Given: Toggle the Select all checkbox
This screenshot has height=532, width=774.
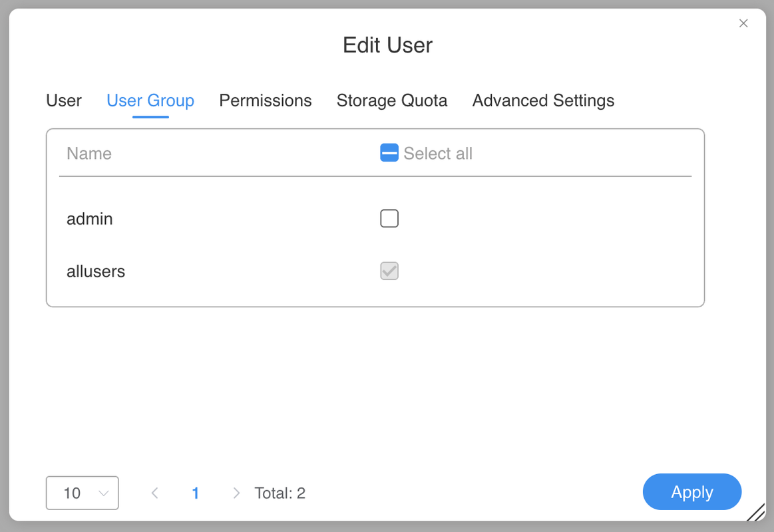Looking at the screenshot, I should [389, 153].
